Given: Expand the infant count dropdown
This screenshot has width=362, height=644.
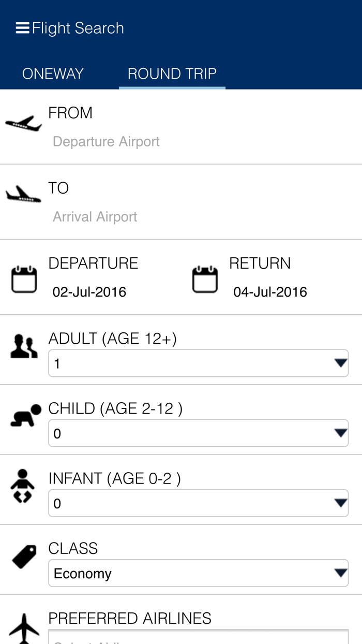Looking at the screenshot, I should click(x=199, y=502).
